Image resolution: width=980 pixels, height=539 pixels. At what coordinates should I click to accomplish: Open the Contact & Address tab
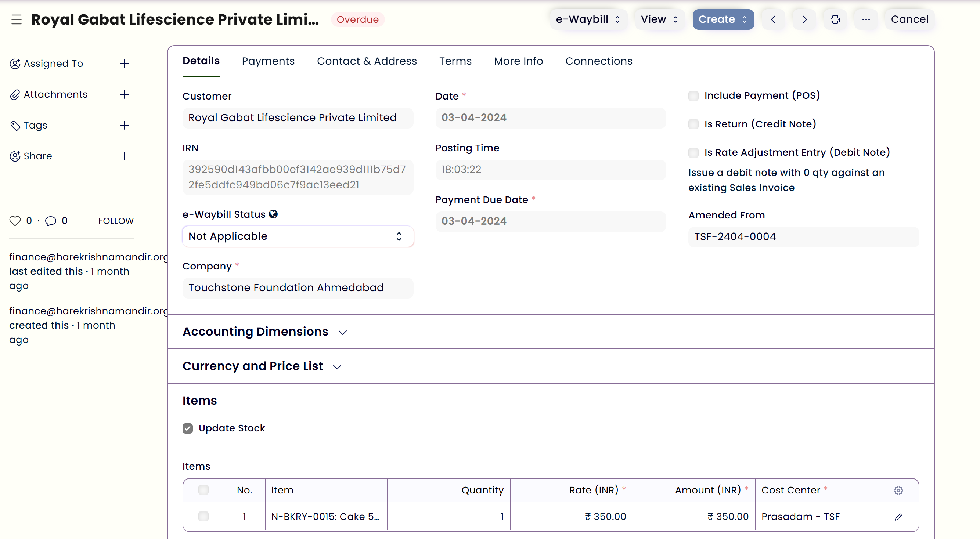(367, 61)
